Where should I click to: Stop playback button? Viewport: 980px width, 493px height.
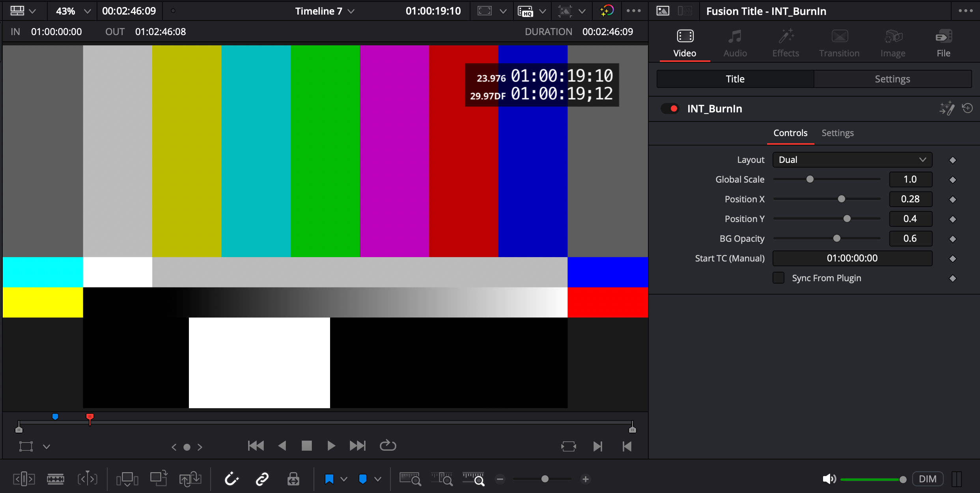(x=306, y=446)
